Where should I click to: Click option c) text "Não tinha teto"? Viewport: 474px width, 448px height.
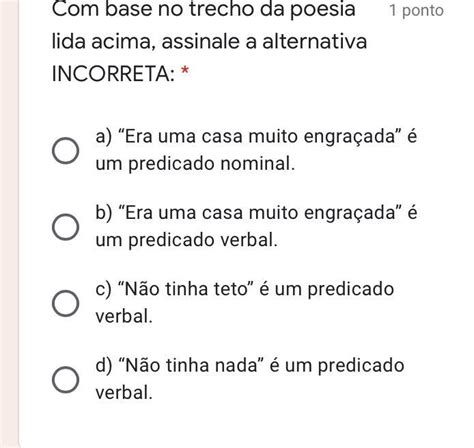[x=187, y=289]
